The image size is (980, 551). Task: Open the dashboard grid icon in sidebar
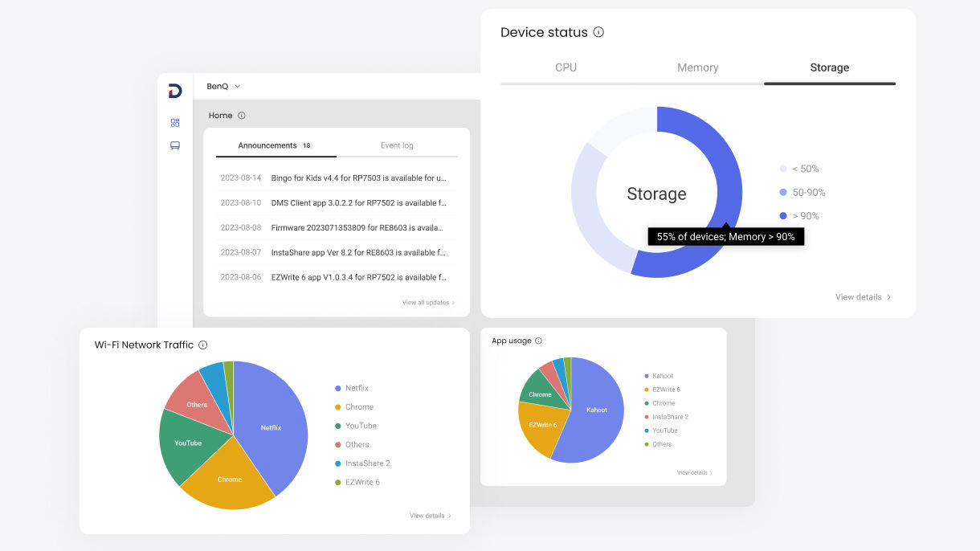pos(175,123)
